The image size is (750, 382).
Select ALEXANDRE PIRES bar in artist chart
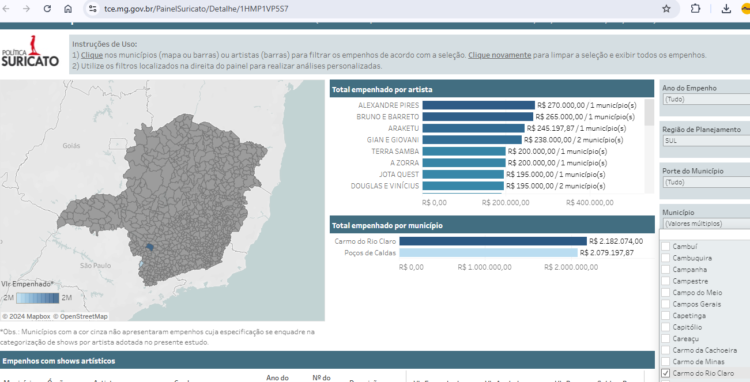478,105
